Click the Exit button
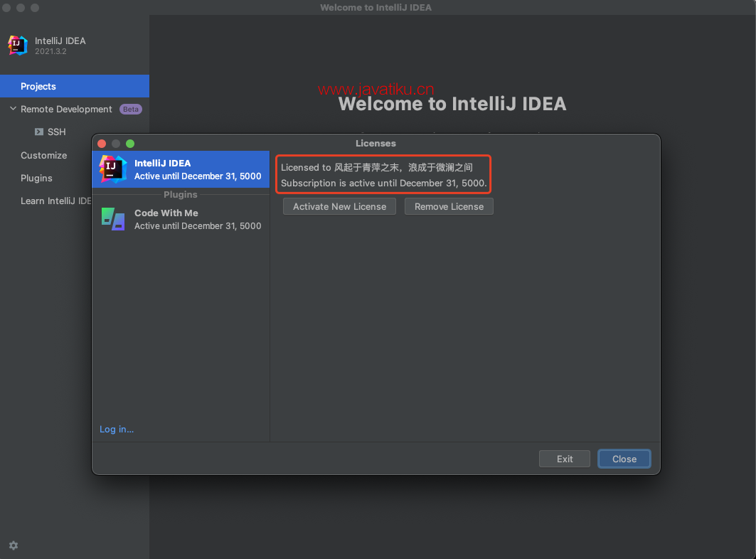Screen dimensions: 756x559 (x=565, y=459)
